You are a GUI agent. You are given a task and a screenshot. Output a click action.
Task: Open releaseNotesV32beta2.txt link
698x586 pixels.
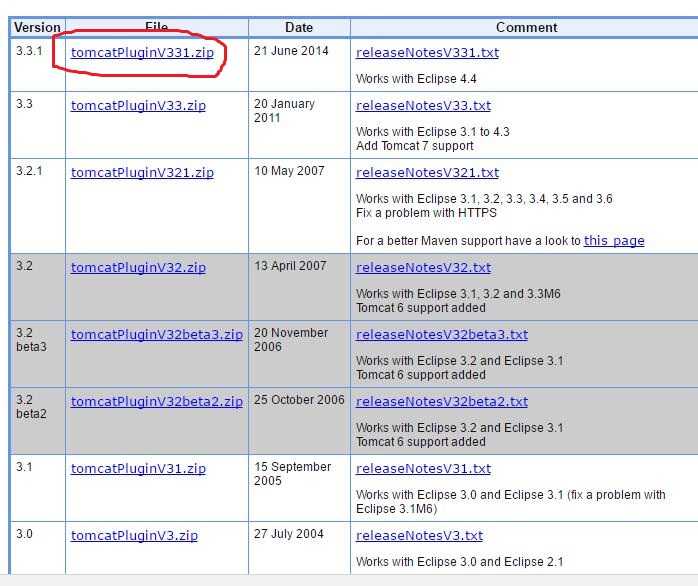[442, 401]
